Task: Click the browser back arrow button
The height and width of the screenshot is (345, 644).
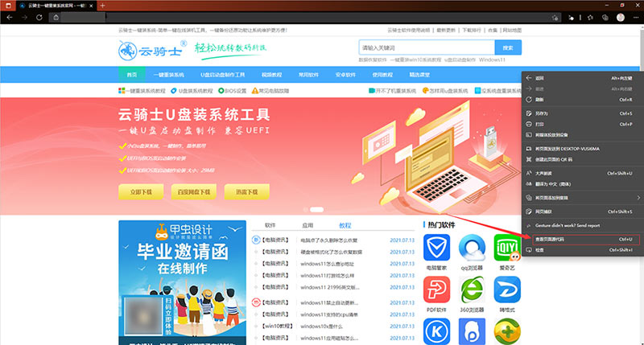Action: (x=10, y=18)
